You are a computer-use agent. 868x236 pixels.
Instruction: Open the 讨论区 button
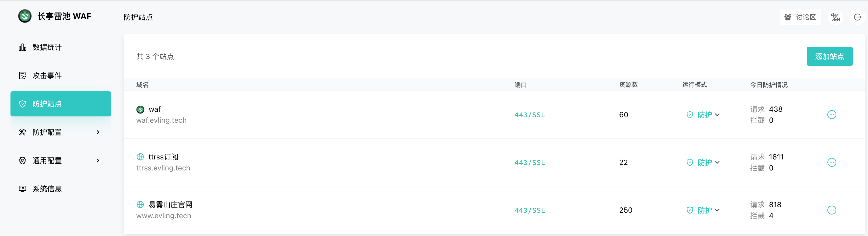coord(800,17)
